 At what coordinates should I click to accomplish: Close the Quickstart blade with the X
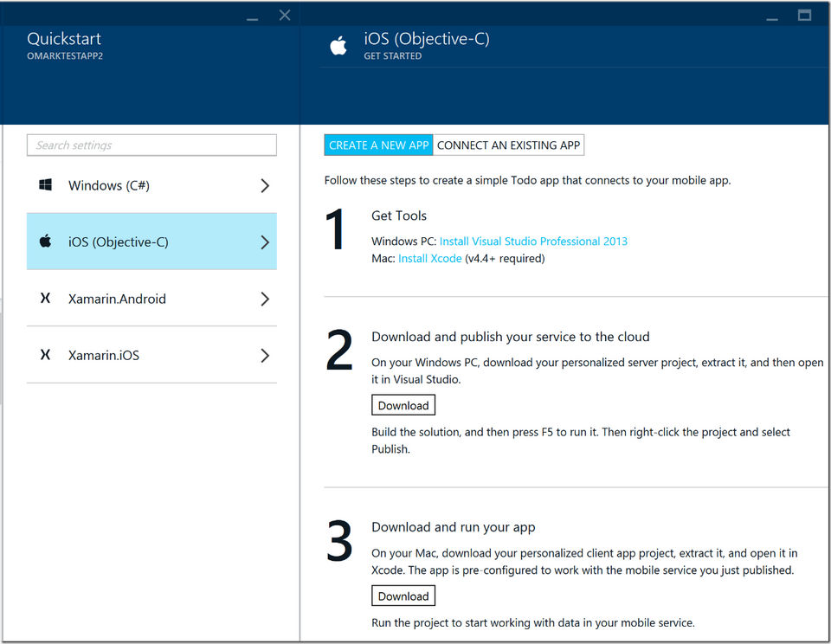click(x=285, y=16)
